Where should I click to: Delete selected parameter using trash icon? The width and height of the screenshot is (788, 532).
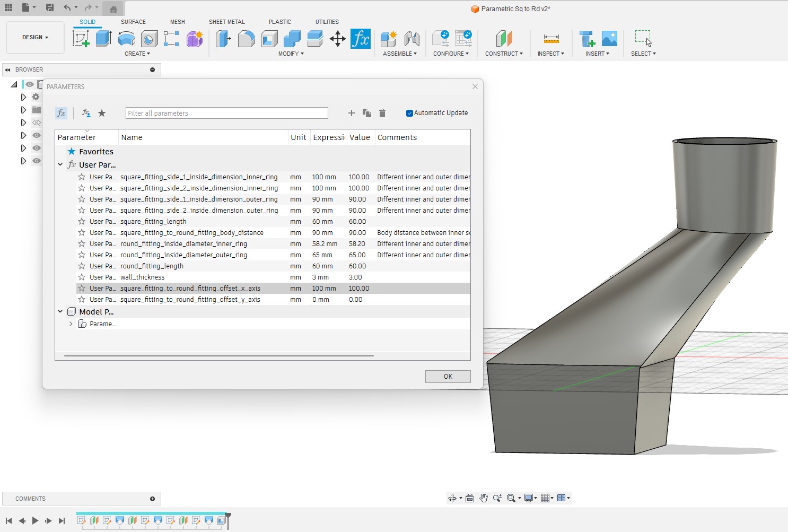pyautogui.click(x=383, y=112)
